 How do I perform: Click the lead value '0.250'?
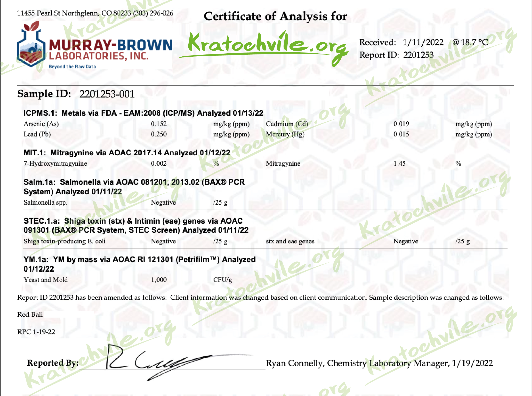(158, 134)
